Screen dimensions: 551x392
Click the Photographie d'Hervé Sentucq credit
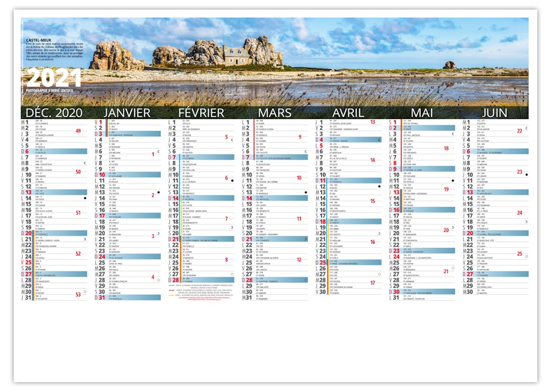tap(50, 91)
